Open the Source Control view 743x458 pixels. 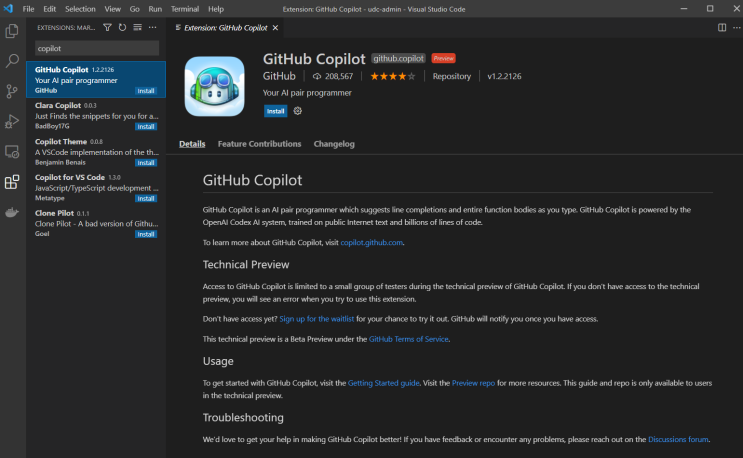(x=12, y=91)
